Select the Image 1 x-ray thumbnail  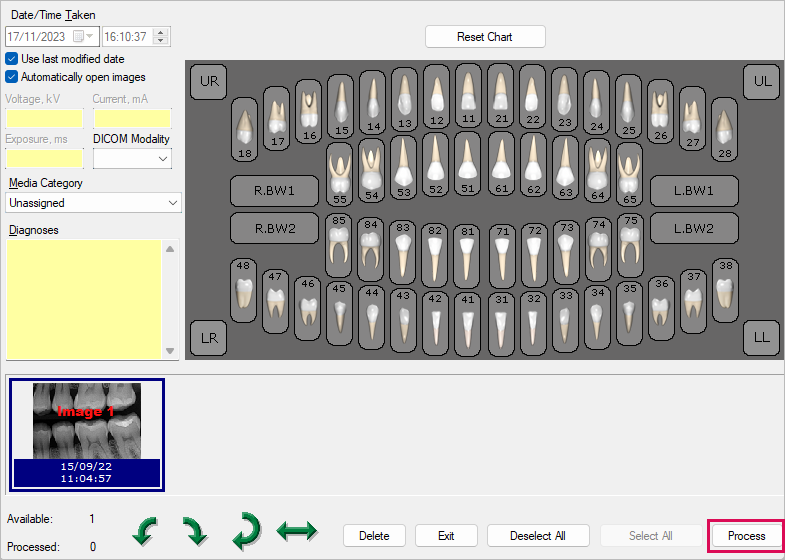point(87,435)
